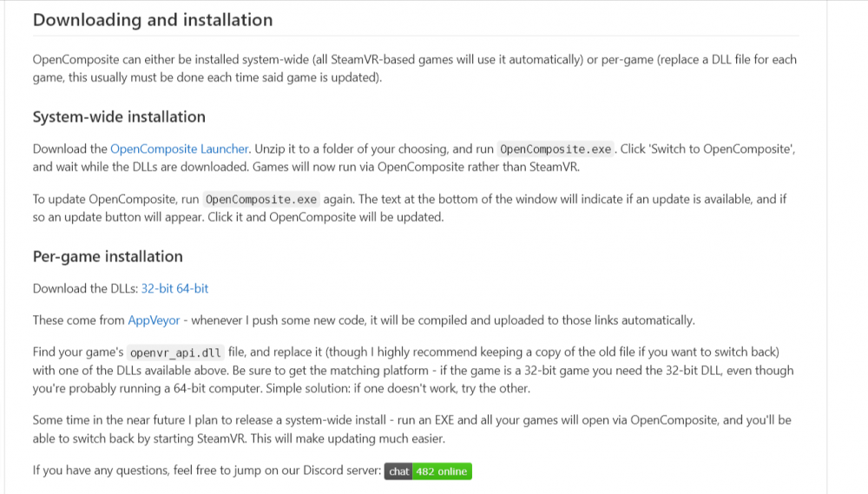Viewport: 868px width, 494px height.
Task: Download the 32-bit DLL link
Action: point(157,289)
